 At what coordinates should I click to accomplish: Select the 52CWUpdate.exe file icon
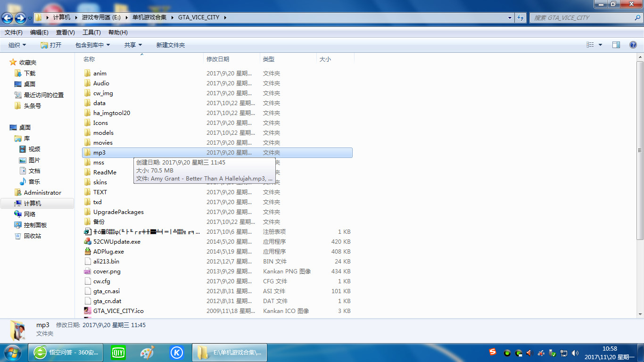[87, 241]
